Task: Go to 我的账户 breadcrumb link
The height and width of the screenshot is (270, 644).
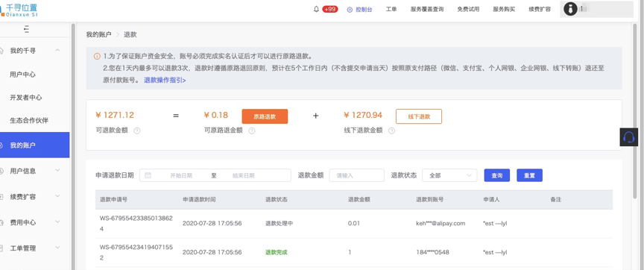Action: (98, 34)
